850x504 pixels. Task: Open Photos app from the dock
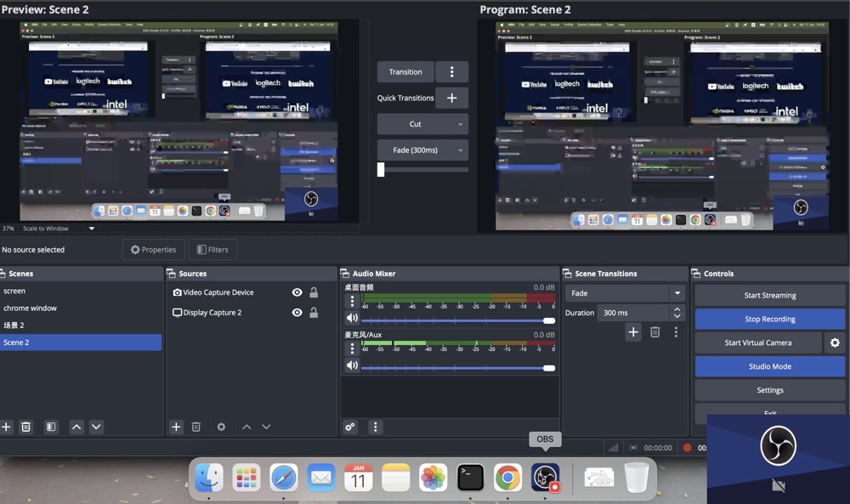pos(433,478)
